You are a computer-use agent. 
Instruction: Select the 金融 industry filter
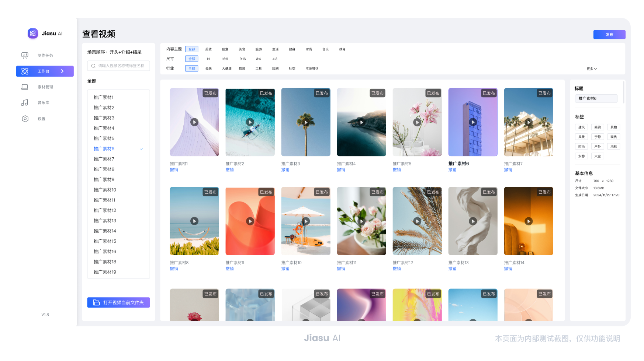tap(208, 69)
